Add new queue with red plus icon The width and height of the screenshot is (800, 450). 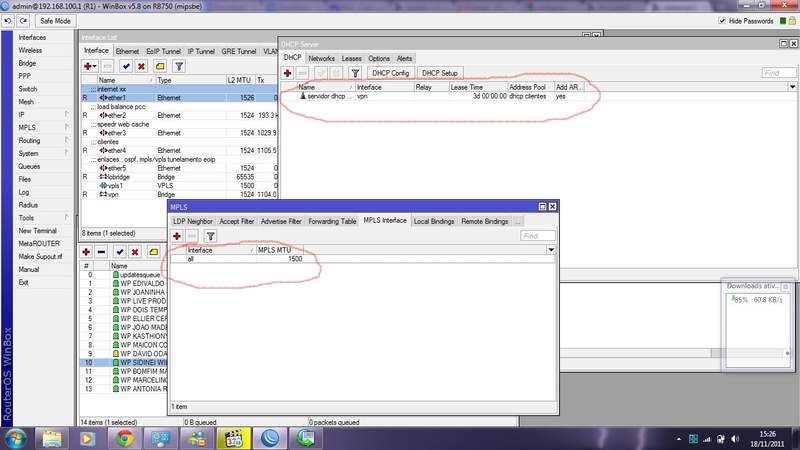[x=86, y=252]
